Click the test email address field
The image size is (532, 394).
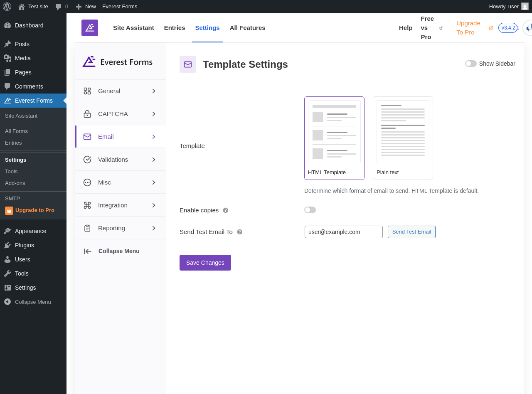click(x=343, y=232)
